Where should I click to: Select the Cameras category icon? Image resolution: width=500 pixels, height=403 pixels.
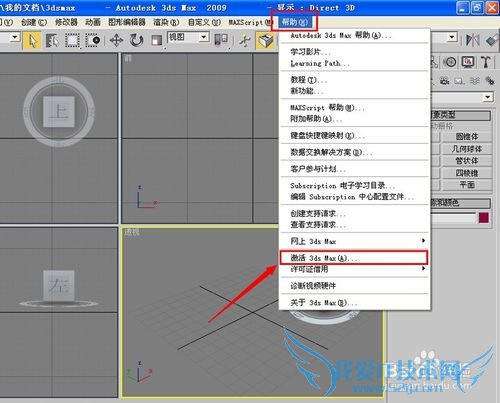(x=444, y=80)
